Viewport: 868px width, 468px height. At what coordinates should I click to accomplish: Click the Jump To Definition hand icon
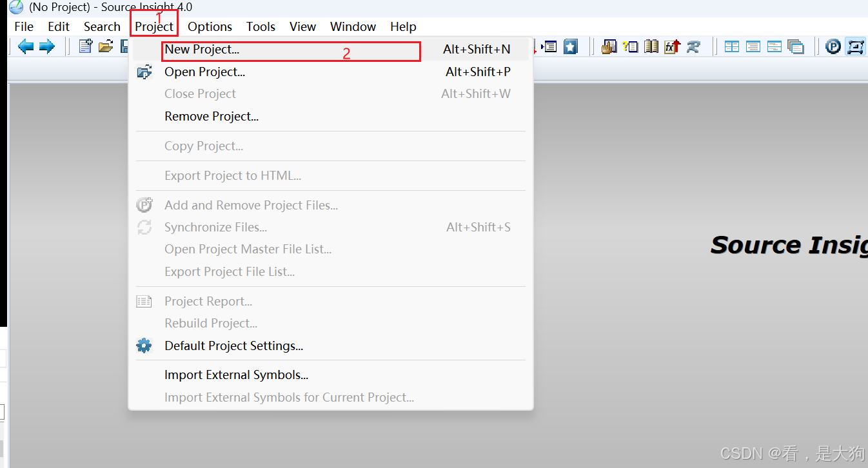609,46
